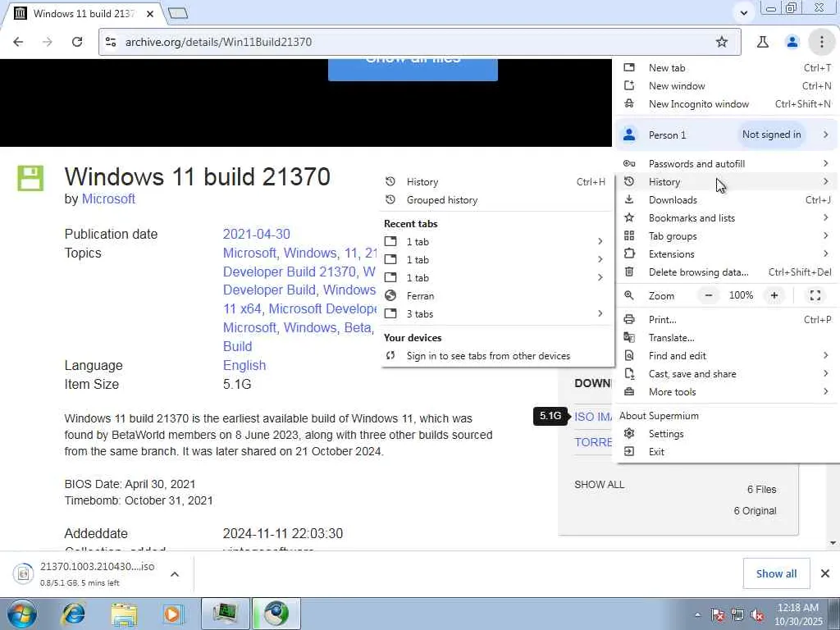Select New window from the menu
The width and height of the screenshot is (840, 630).
pos(725,85)
